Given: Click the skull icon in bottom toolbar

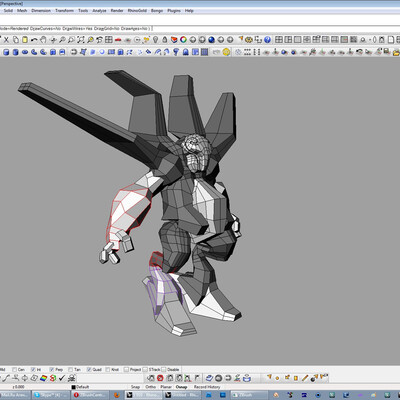Looking at the screenshot, I should pyautogui.click(x=71, y=378).
